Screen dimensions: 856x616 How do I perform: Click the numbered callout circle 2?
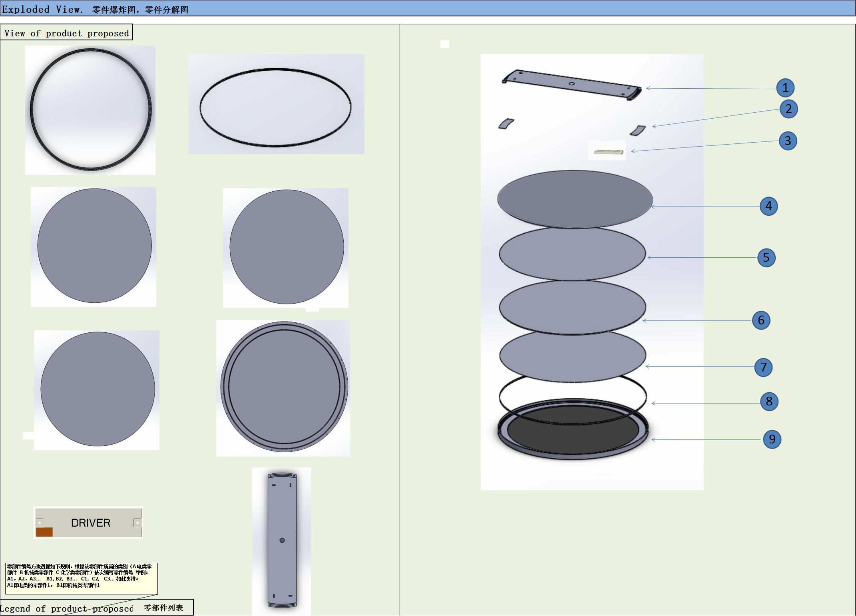coord(788,109)
